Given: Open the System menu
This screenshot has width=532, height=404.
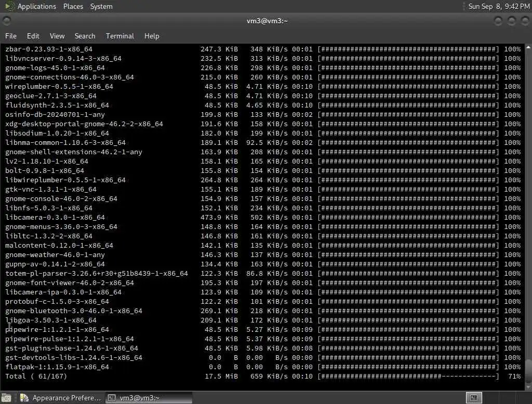Looking at the screenshot, I should click(101, 6).
